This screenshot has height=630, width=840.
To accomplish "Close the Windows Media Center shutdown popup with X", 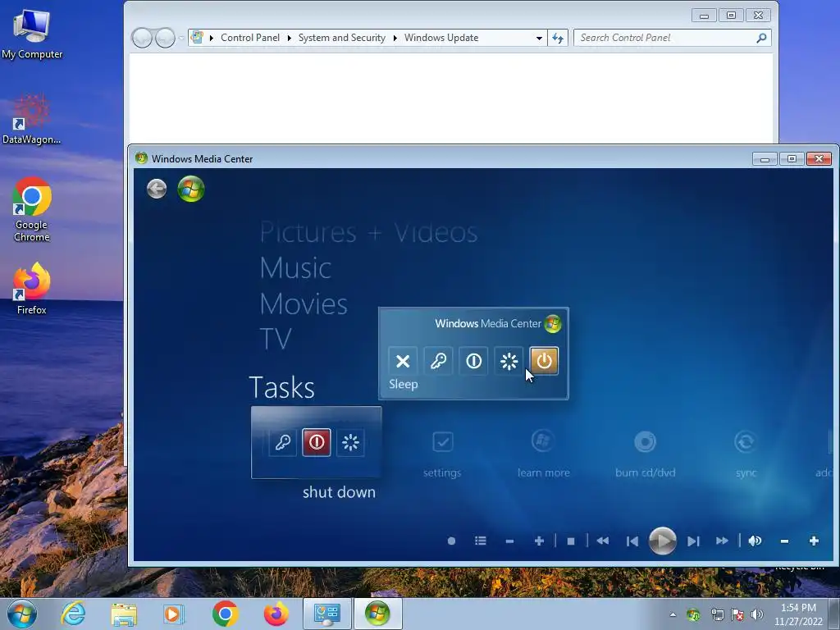I will coord(403,361).
